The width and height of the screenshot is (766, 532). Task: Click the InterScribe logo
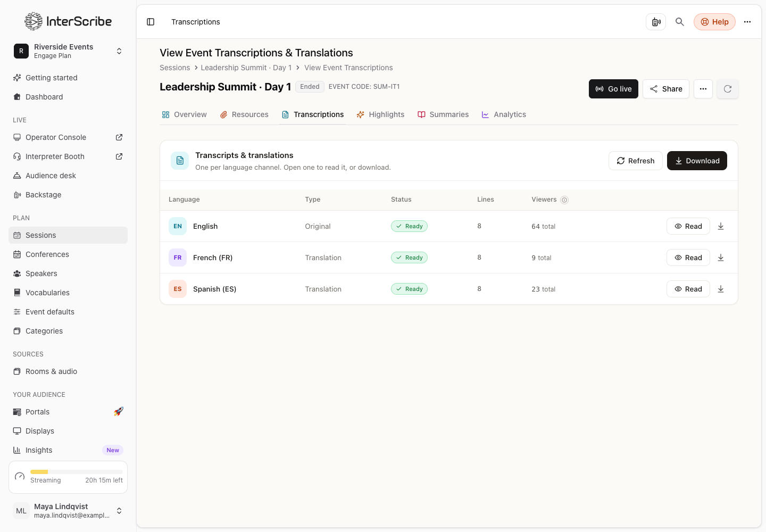click(68, 21)
